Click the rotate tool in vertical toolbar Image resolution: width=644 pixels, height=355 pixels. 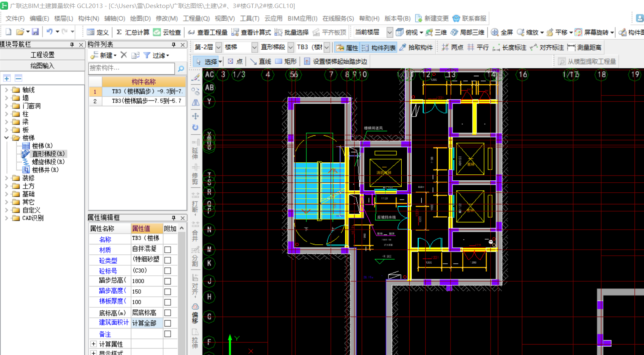pos(195,127)
